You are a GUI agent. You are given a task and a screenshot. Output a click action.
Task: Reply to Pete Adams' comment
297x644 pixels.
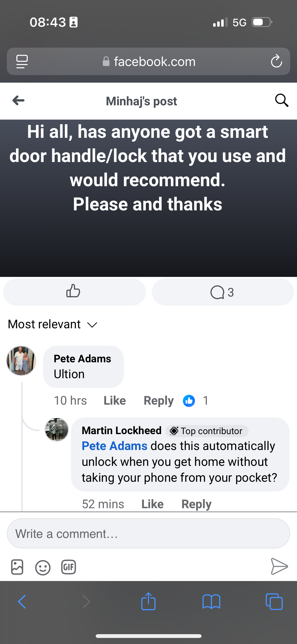pyautogui.click(x=158, y=400)
